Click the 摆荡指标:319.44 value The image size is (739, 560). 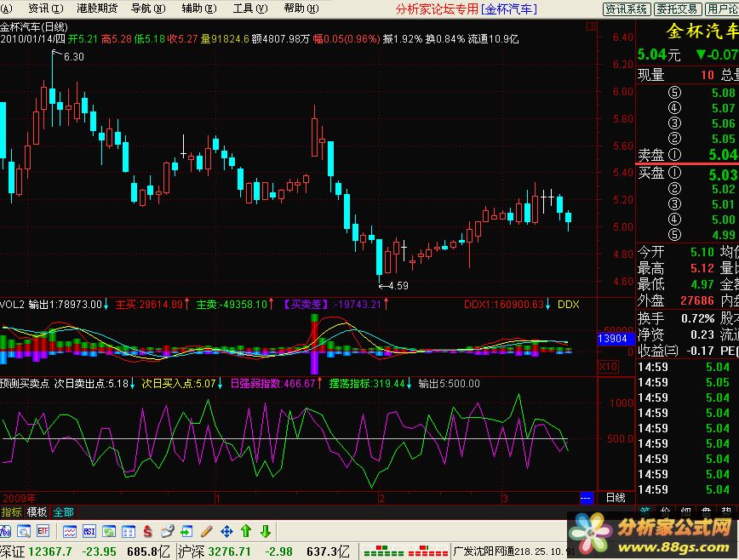click(x=367, y=384)
